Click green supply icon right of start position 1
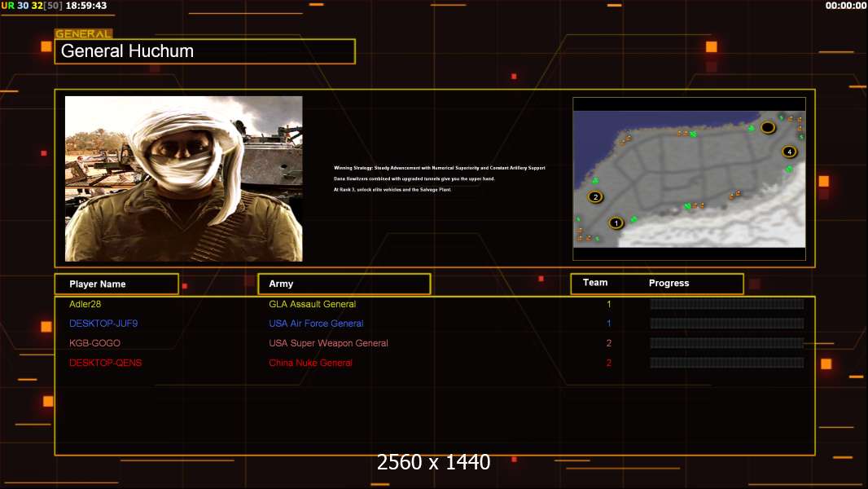Image resolution: width=868 pixels, height=489 pixels. (633, 220)
